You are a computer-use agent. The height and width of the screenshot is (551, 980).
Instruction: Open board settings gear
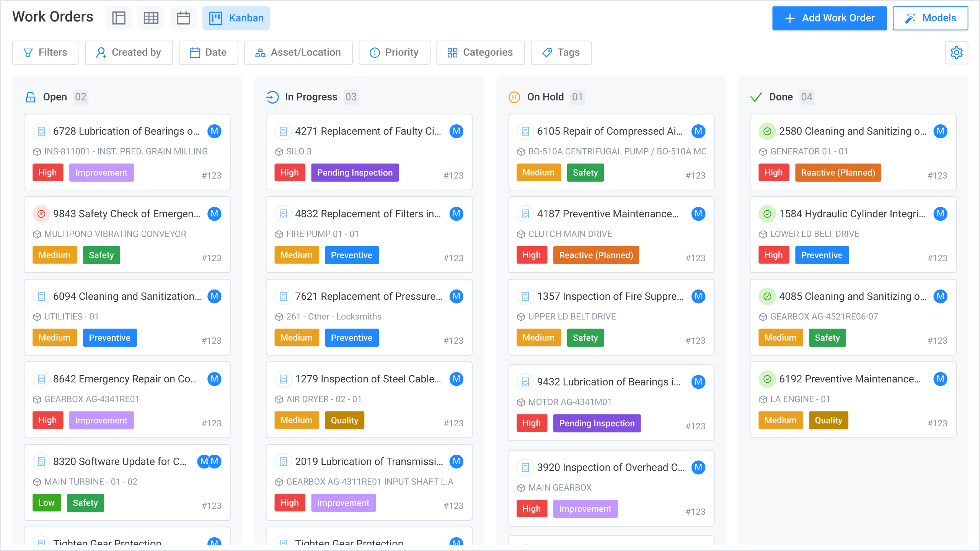957,52
